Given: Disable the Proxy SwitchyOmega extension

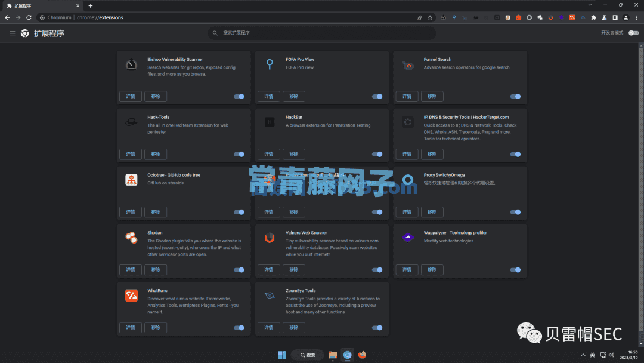Looking at the screenshot, I should (x=515, y=212).
